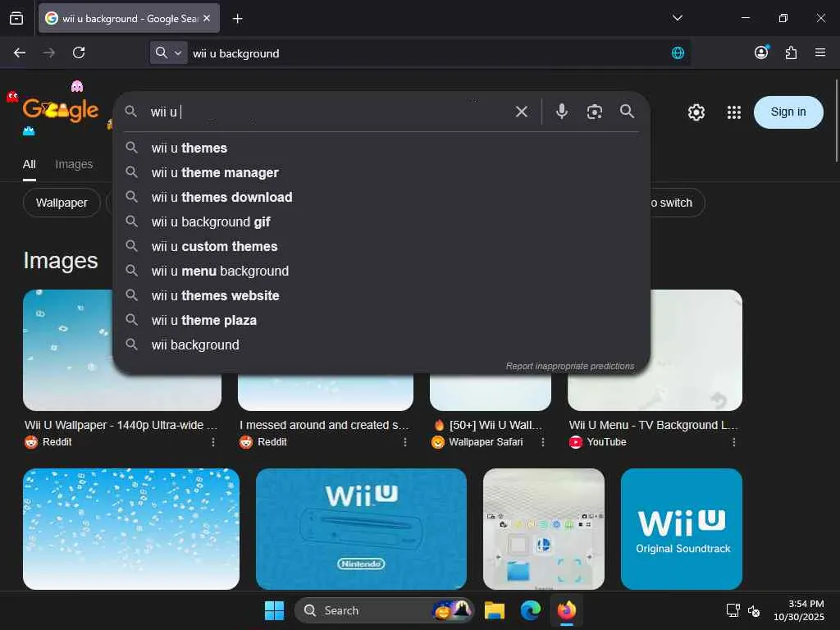Choose suggestion wii background
The image size is (840, 630).
coord(381,345)
